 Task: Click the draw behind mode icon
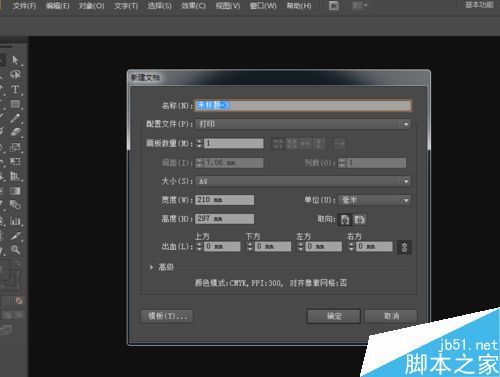tap(8, 315)
